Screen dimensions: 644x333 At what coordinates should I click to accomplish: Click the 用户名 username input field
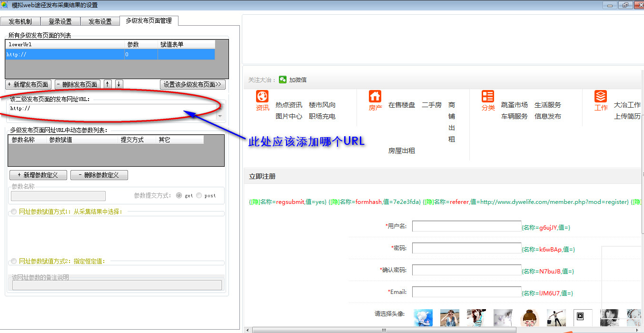click(466, 226)
